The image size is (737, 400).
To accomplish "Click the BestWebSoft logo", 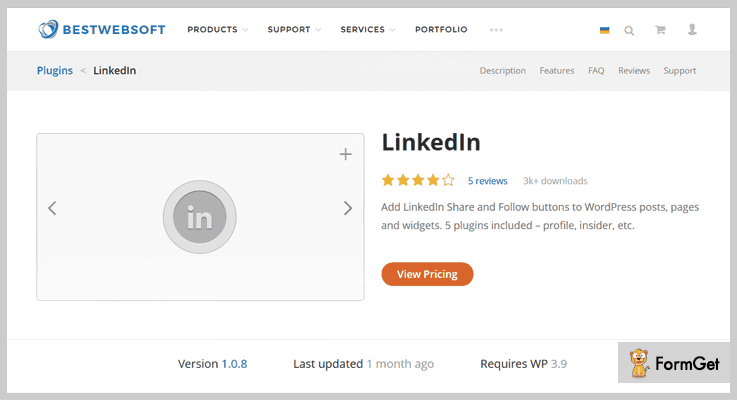I will [102, 29].
